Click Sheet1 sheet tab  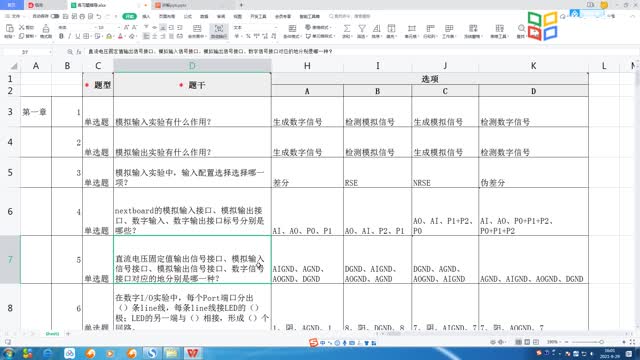(x=52, y=334)
